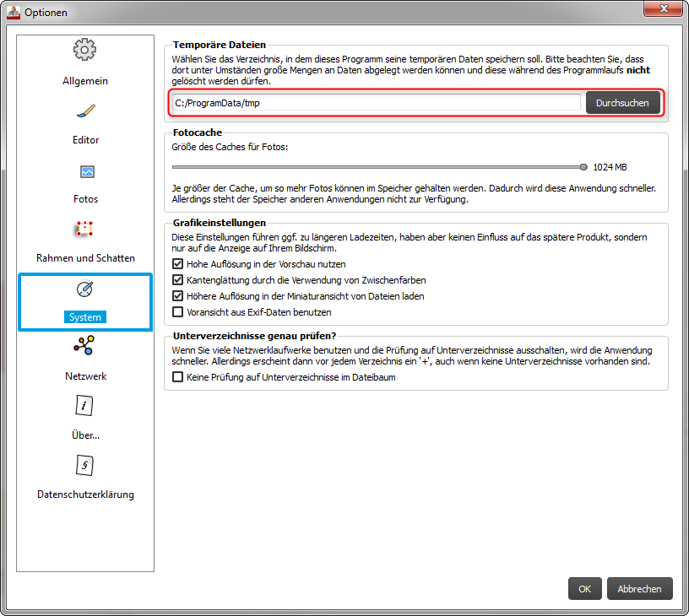Open the Datenschutzerklärung paragraph icon
This screenshot has height=616, width=689.
[84, 465]
